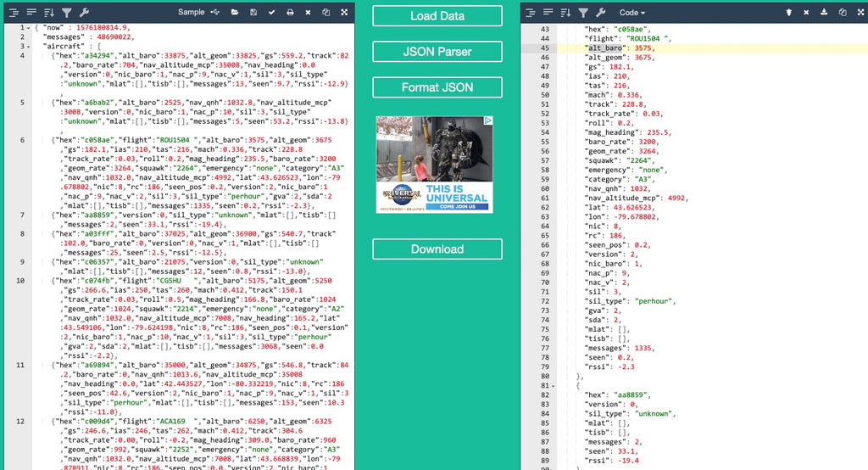Validate JSON with the checkmark icon

(x=271, y=13)
